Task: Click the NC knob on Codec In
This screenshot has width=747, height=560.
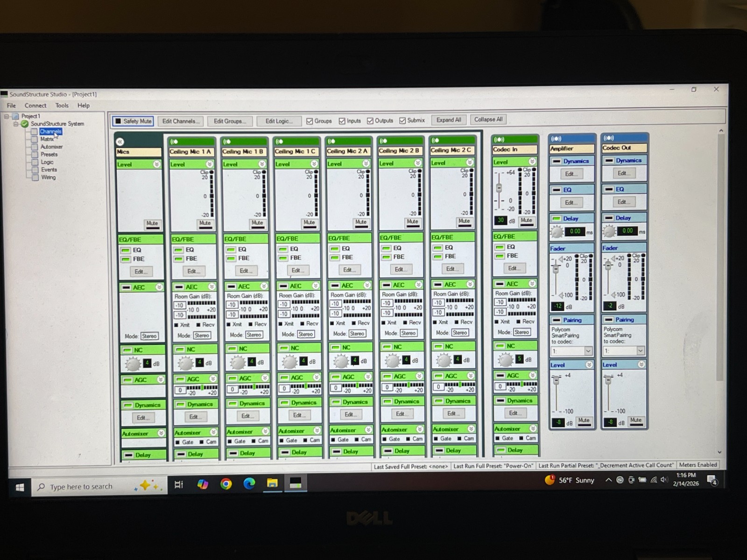Action: tap(505, 360)
